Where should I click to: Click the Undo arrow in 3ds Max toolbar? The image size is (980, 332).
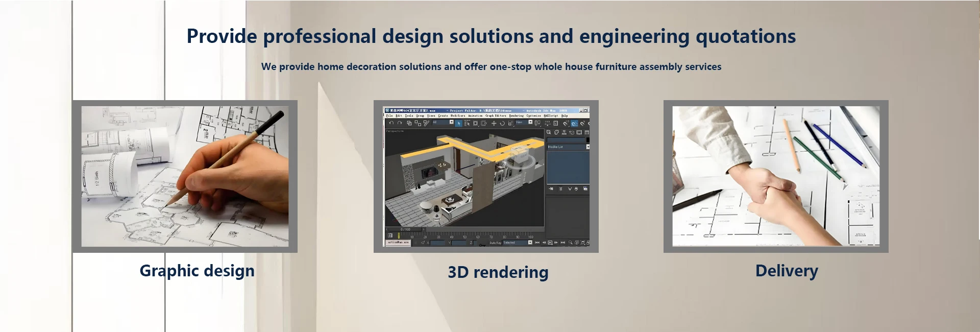point(391,123)
